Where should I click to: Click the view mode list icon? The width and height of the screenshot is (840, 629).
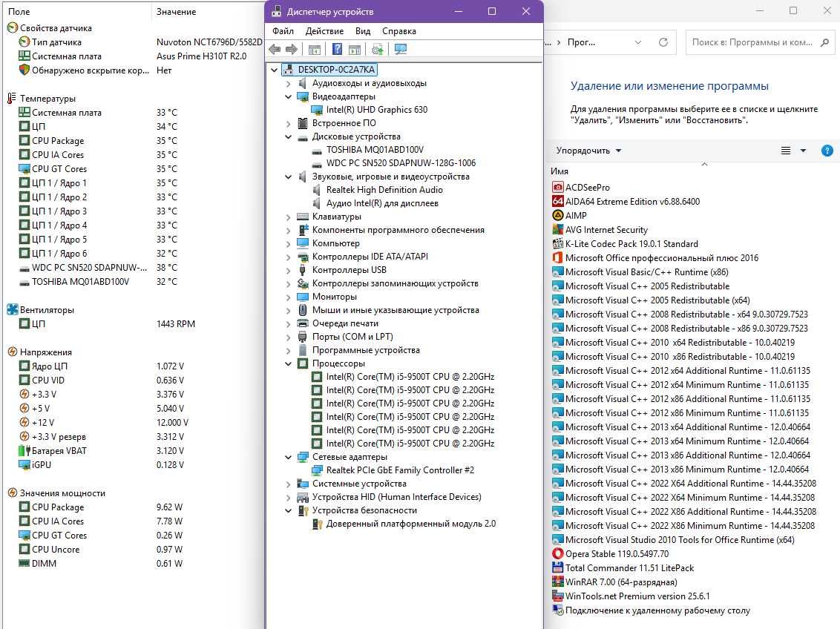click(786, 151)
